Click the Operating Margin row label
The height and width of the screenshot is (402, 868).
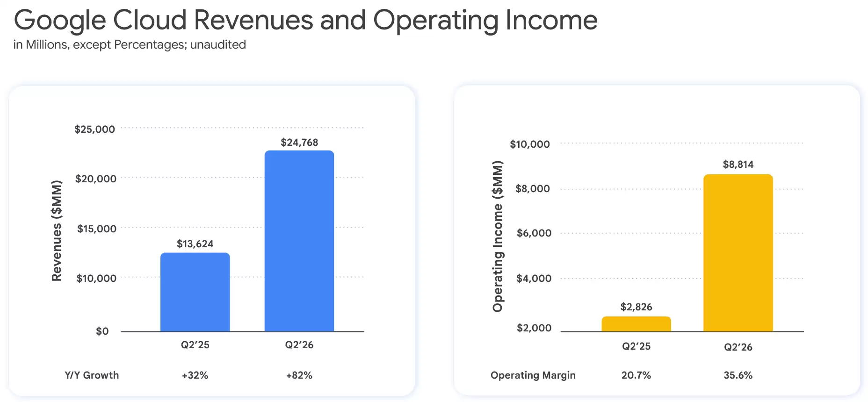(x=533, y=375)
